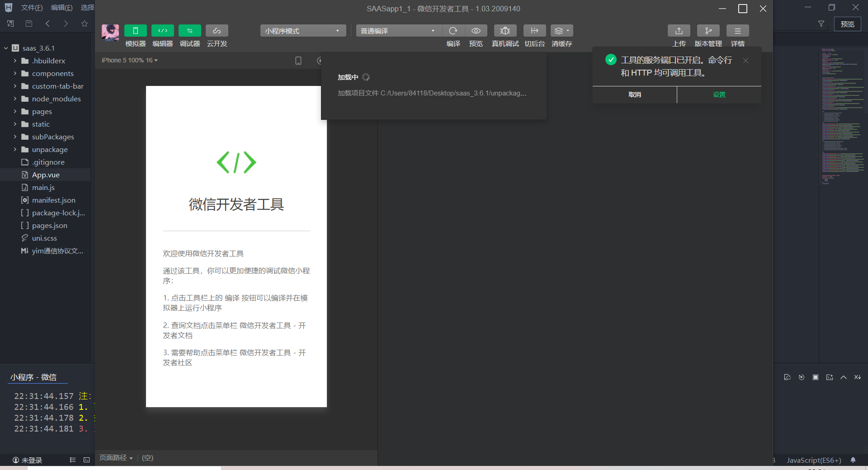
Task: Collapse the console panel with the chevron
Action: pos(843,377)
